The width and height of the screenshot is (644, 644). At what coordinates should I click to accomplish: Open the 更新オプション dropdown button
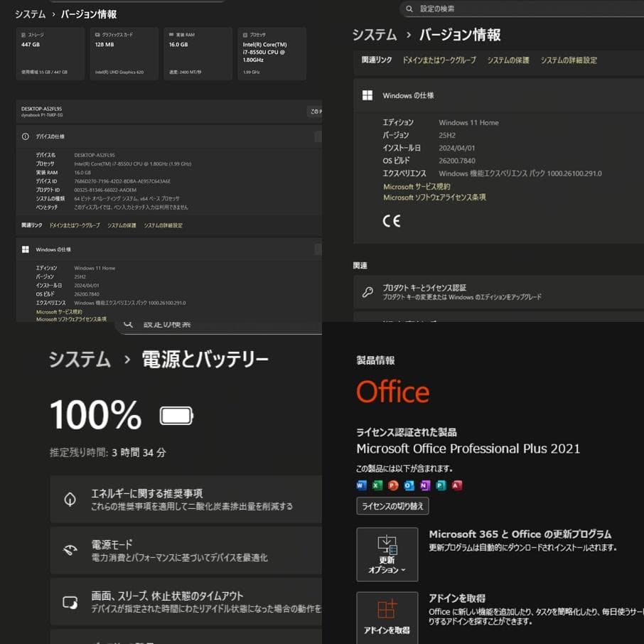387,554
